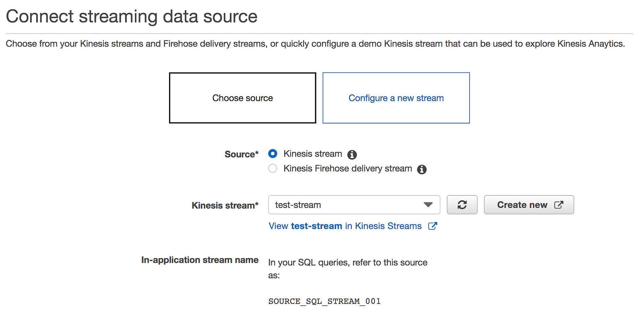Click the description paragraph about Kinesis streams
The height and width of the screenshot is (325, 644).
315,43
